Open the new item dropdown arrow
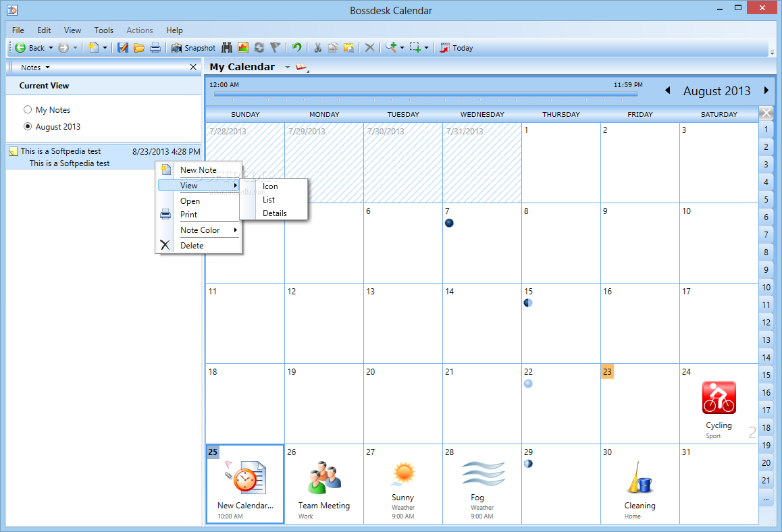The width and height of the screenshot is (782, 532). click(105, 48)
